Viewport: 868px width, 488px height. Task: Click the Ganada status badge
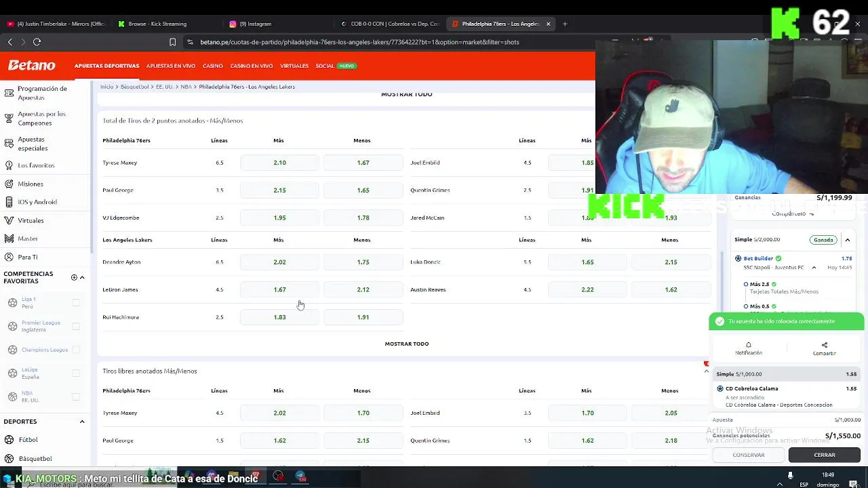[x=823, y=240]
